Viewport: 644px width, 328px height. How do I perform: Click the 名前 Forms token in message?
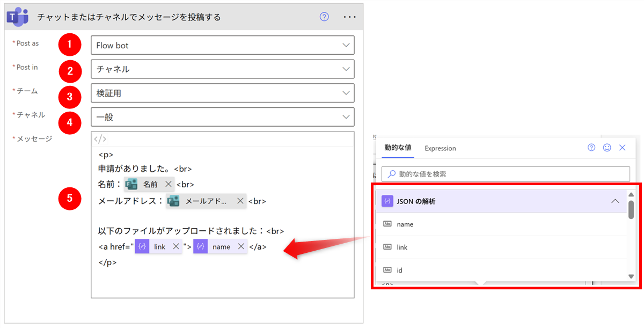149,184
